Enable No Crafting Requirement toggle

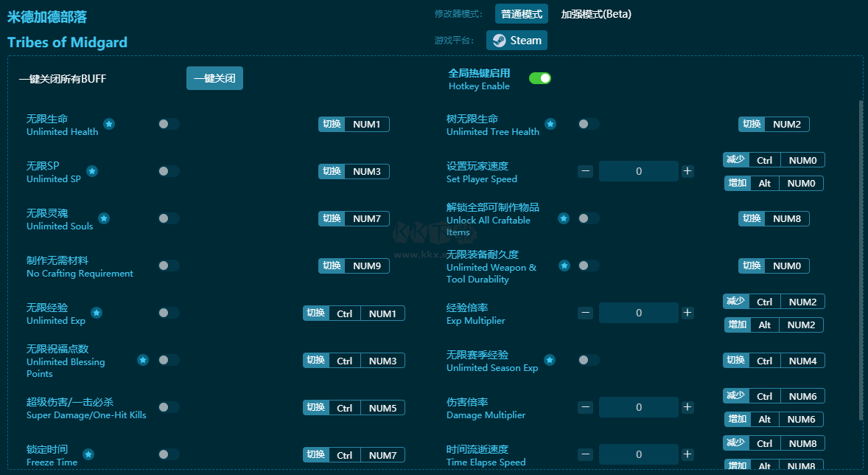pyautogui.click(x=169, y=266)
